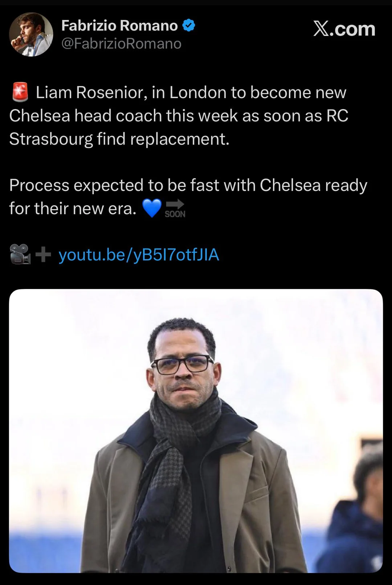This screenshot has width=392, height=585.
Task: Click the 'Chelsea head coach this week' line
Action: (179, 116)
